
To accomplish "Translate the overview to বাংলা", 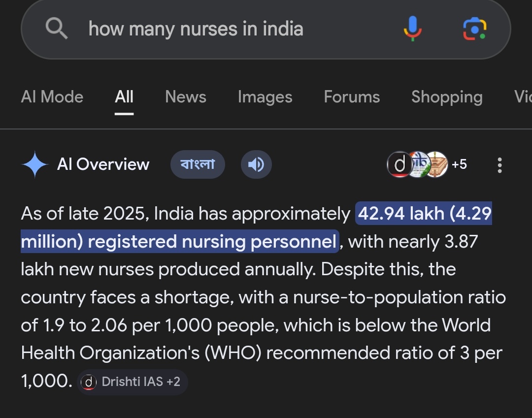I will (198, 164).
